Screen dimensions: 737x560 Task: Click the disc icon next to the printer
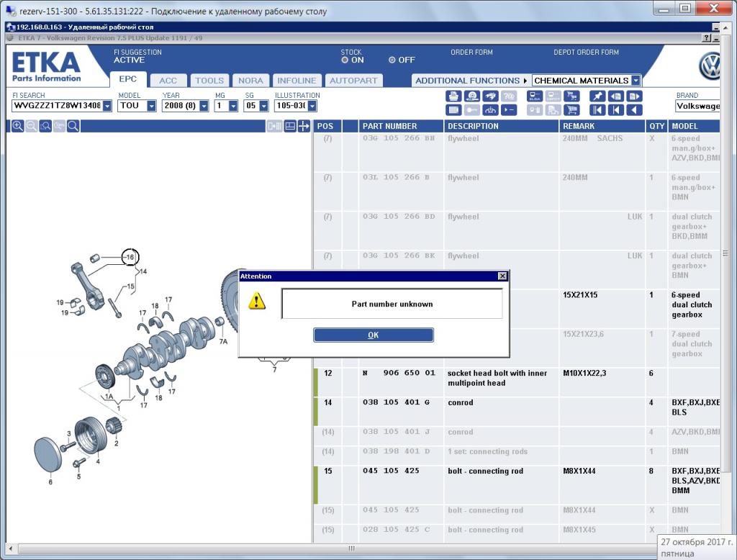pos(472,96)
